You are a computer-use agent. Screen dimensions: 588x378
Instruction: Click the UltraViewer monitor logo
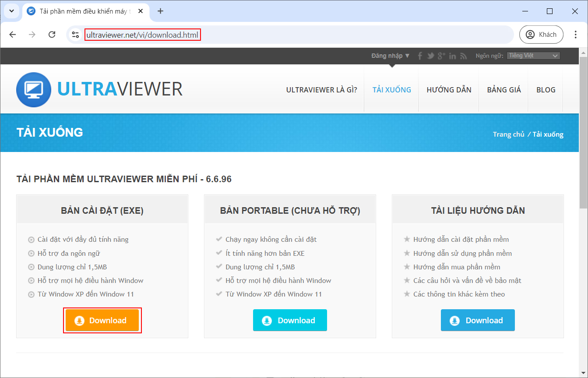34,89
